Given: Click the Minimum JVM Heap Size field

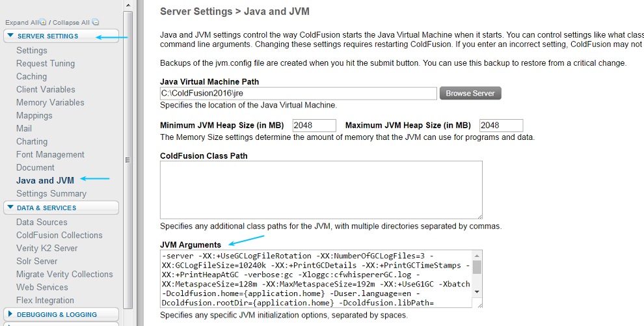Looking at the screenshot, I should coord(314,126).
